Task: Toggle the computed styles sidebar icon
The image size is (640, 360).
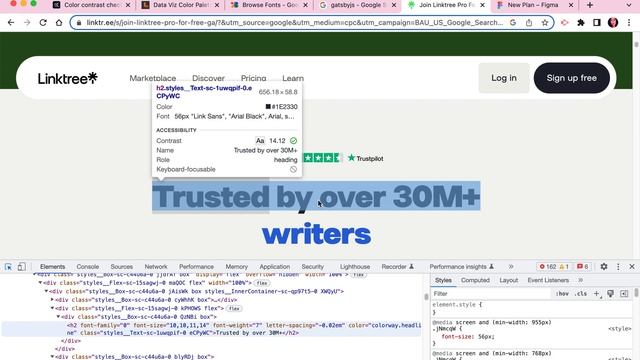Action: (624, 293)
